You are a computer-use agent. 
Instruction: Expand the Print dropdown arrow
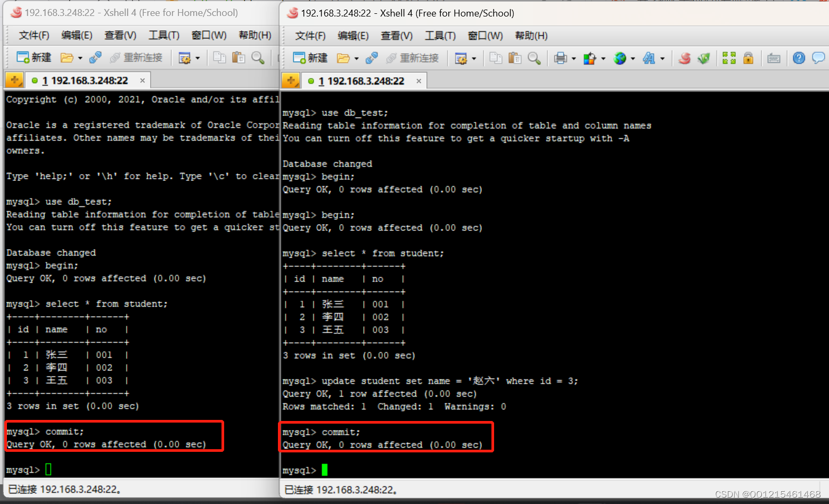573,59
